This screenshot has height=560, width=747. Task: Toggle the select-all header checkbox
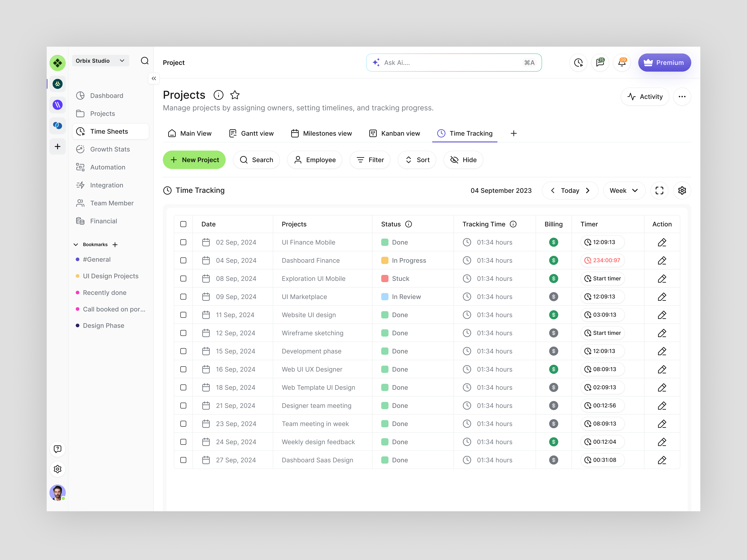point(183,224)
